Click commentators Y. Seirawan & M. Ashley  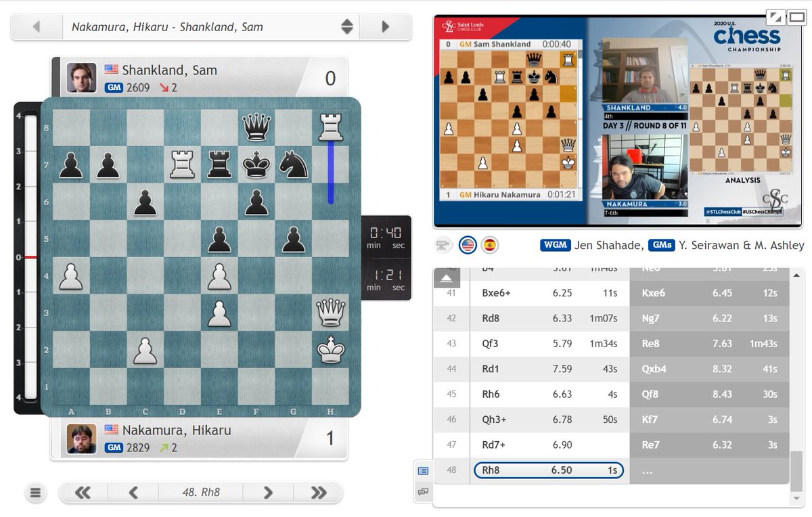(743, 245)
